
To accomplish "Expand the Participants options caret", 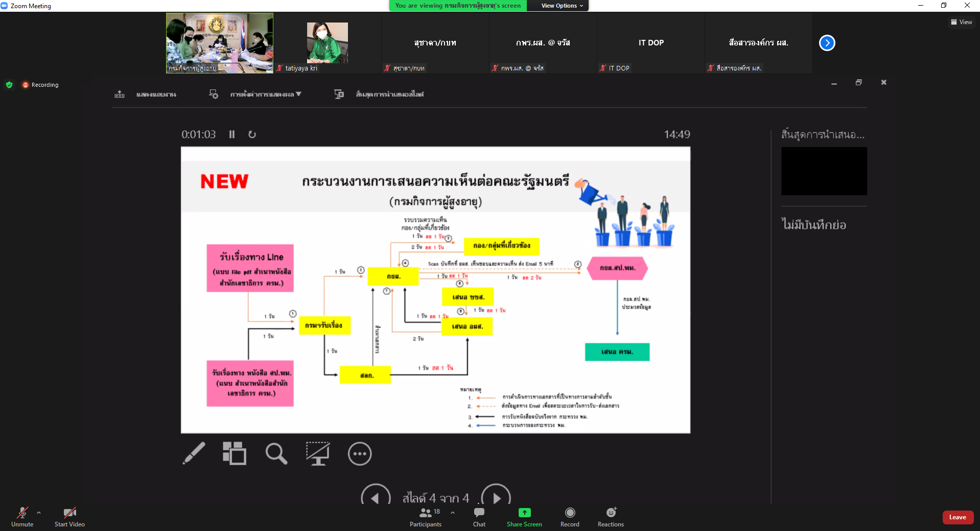I will tap(453, 513).
